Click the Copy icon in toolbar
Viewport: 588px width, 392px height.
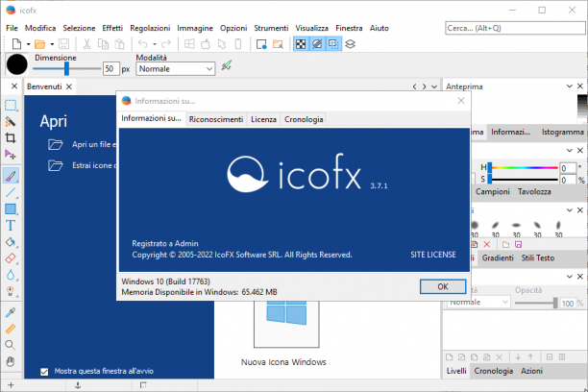pyautogui.click(x=103, y=44)
